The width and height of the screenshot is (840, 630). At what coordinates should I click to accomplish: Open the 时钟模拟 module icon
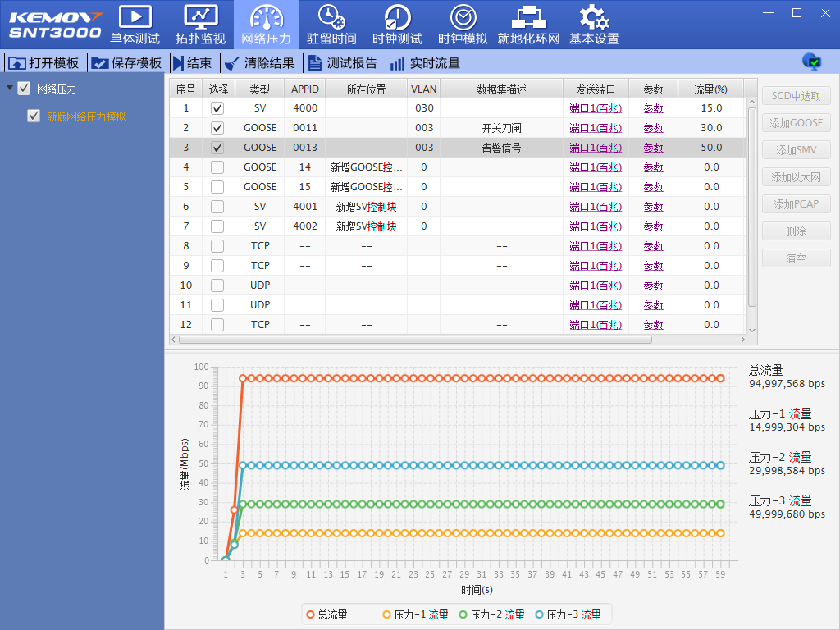(463, 16)
